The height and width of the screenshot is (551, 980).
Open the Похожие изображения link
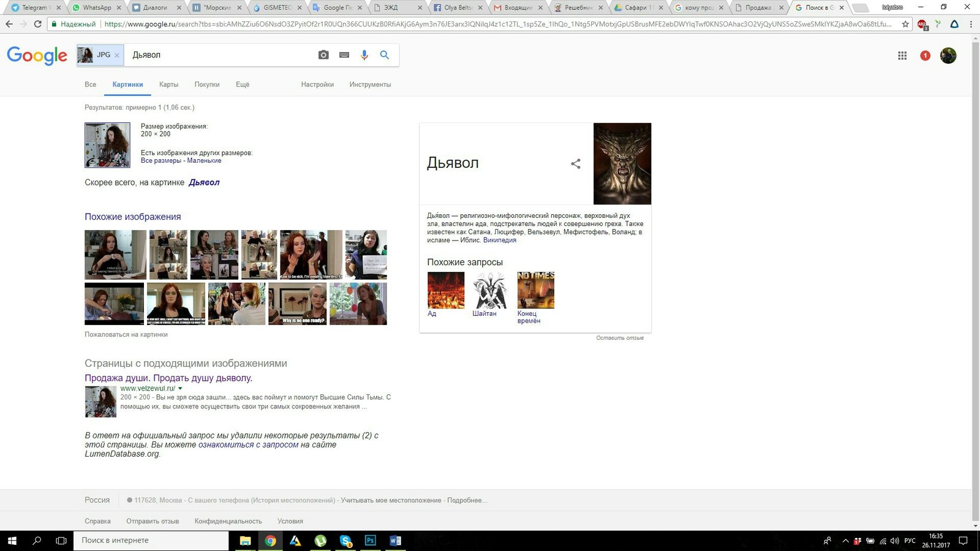(133, 217)
